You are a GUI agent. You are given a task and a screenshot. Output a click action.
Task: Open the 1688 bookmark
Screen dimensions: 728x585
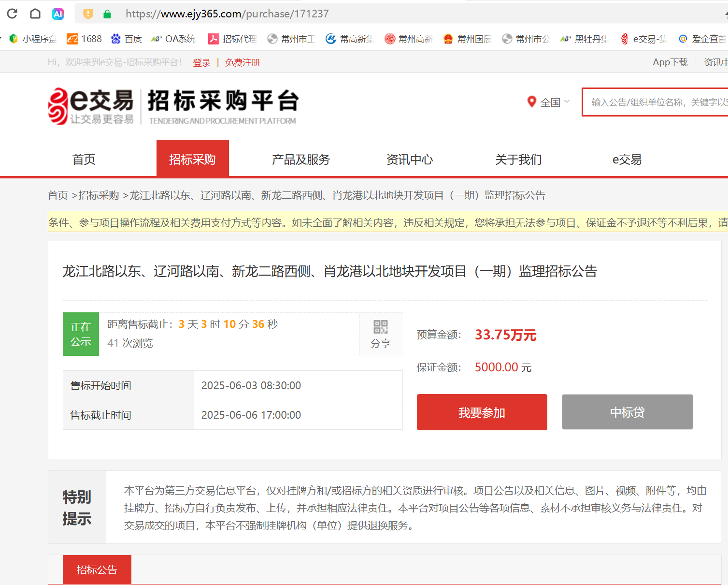coord(85,39)
